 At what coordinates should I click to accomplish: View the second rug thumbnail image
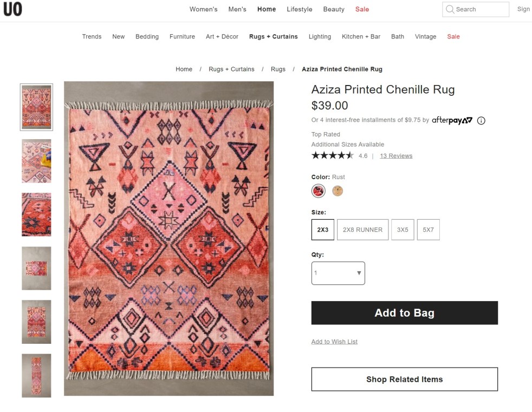(36, 161)
